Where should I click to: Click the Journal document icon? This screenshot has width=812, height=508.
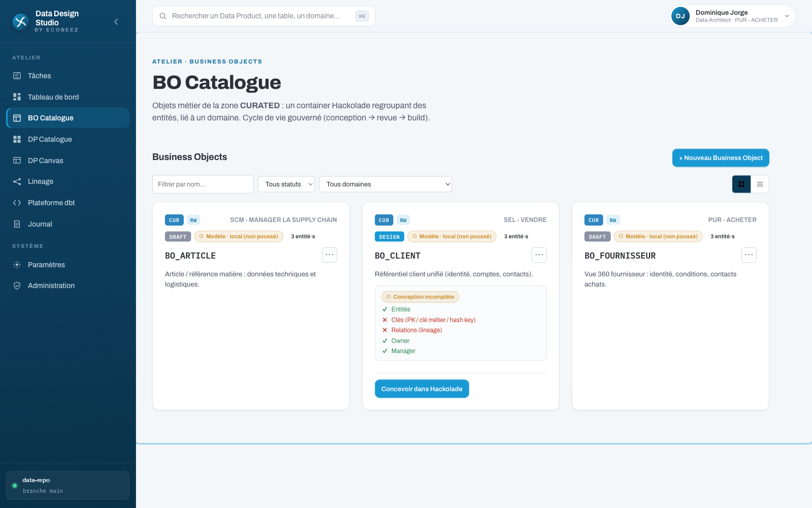[x=17, y=224]
